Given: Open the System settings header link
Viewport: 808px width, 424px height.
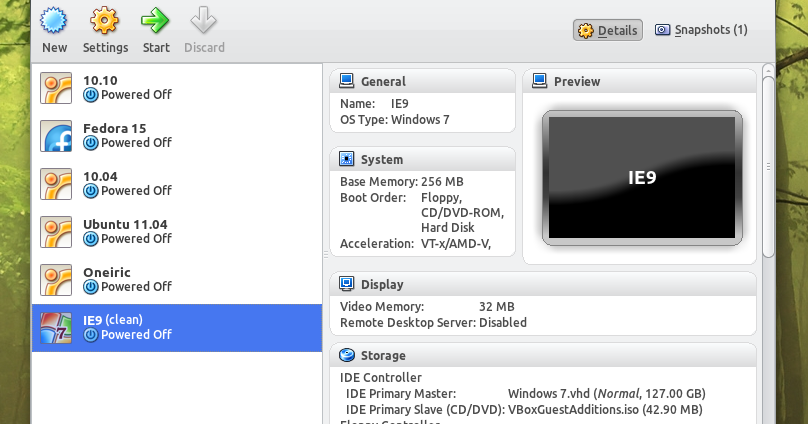Looking at the screenshot, I should [x=382, y=160].
